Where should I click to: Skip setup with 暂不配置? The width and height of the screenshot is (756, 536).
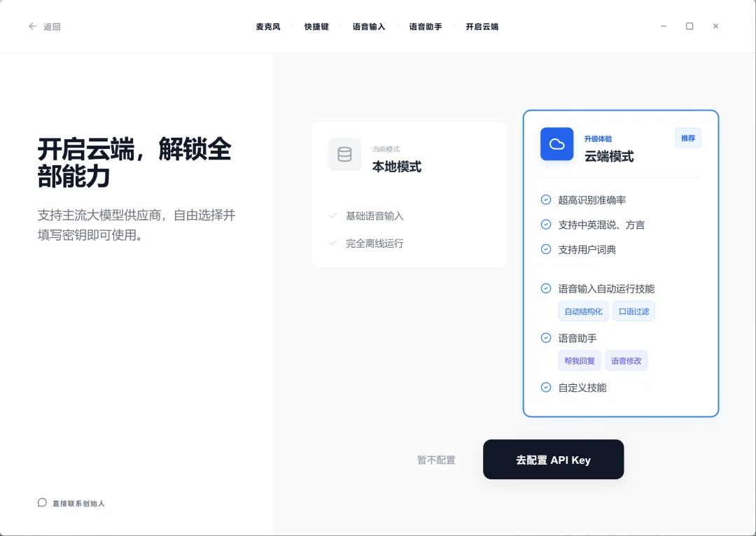point(436,460)
